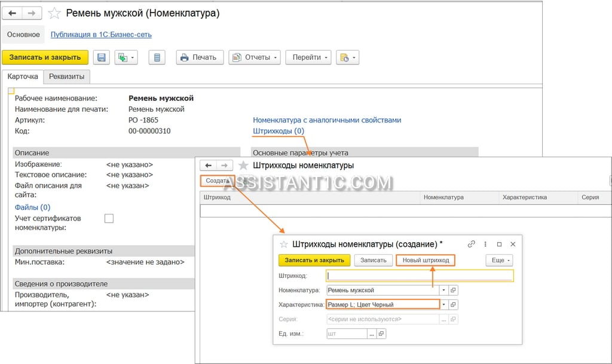Image resolution: width=612 pixels, height=364 pixels.
Task: Star the Ремень мужской item as favorite
Action: 54,13
